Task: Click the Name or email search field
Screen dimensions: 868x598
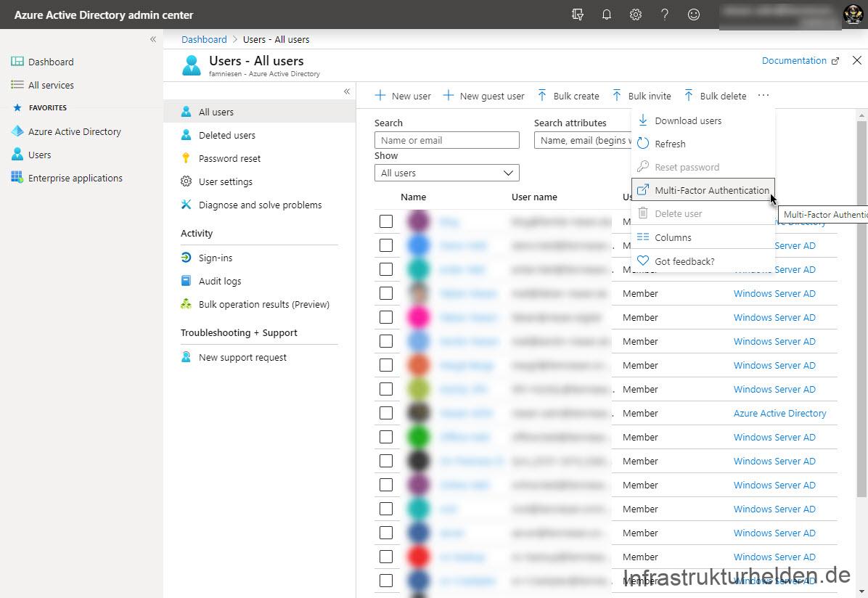Action: pos(447,140)
